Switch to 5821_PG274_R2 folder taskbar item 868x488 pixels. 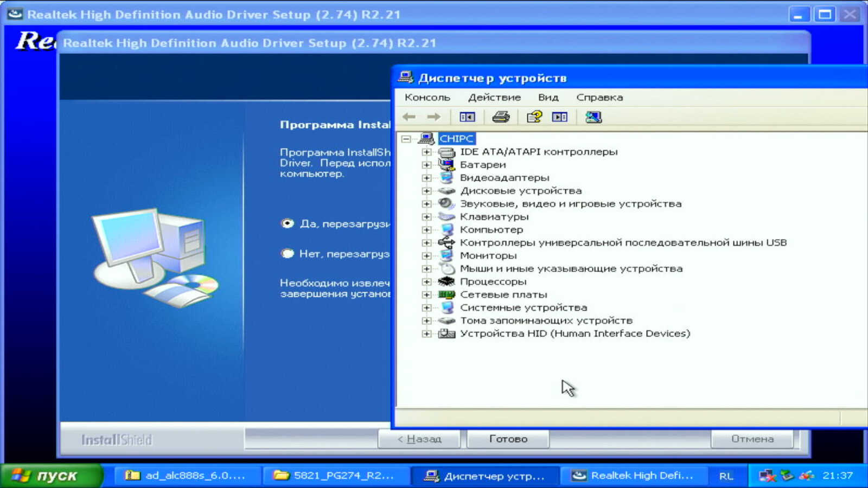[x=335, y=476]
